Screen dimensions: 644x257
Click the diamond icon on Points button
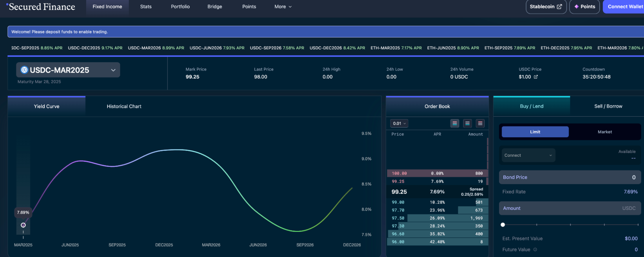(x=577, y=7)
